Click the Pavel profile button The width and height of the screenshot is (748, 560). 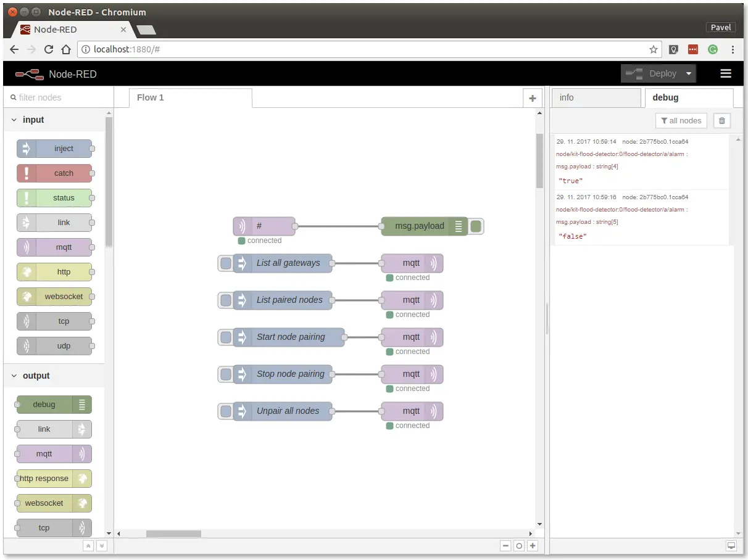point(720,27)
